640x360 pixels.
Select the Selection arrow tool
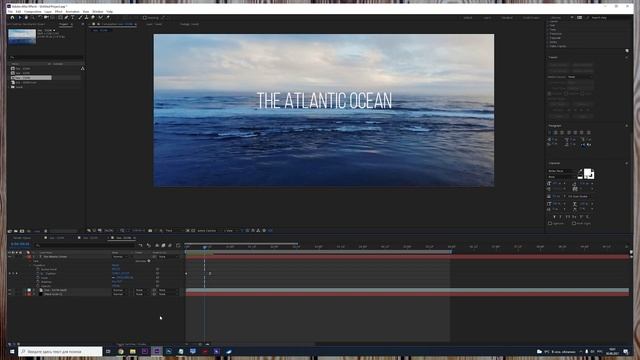20,18
